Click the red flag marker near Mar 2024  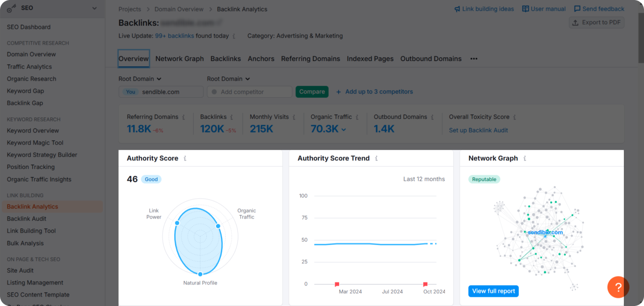tap(337, 284)
